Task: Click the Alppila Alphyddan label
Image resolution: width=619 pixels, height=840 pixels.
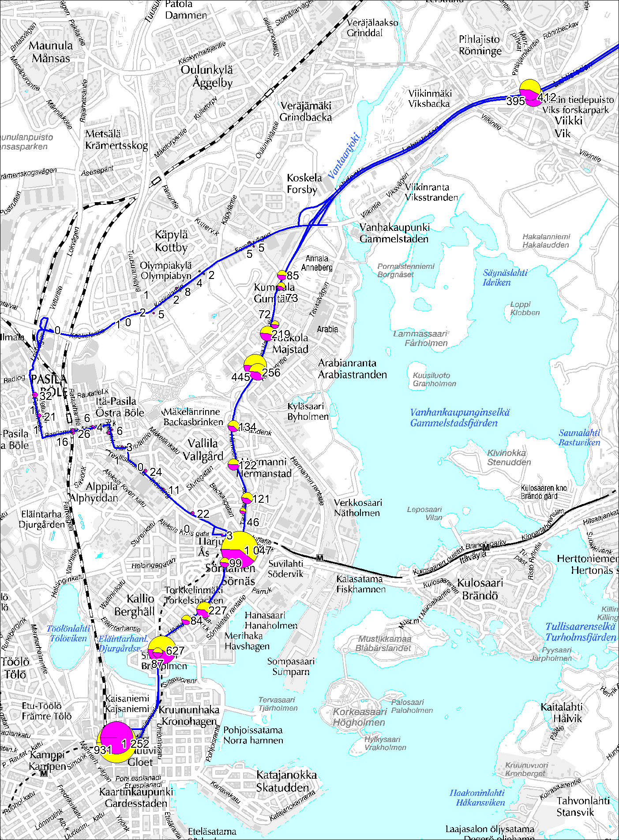Action: [x=94, y=492]
